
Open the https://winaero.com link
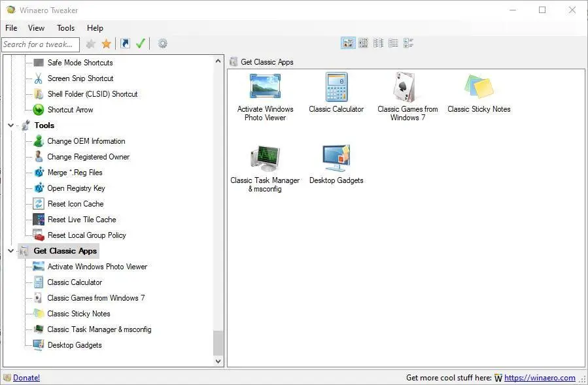(x=540, y=378)
